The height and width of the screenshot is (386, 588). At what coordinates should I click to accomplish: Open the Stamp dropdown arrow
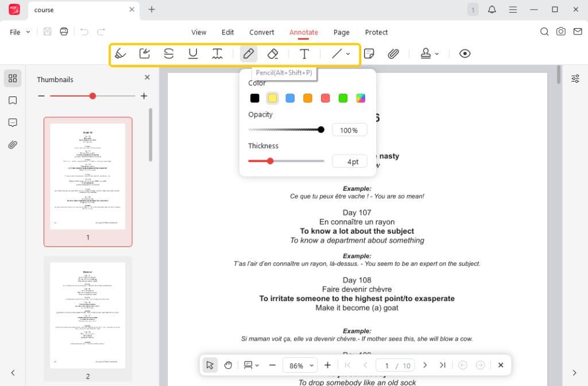(x=437, y=54)
